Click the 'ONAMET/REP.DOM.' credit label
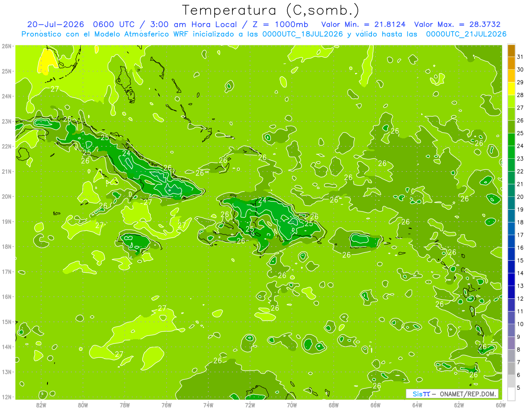The height and width of the screenshot is (411, 532). pos(468,394)
